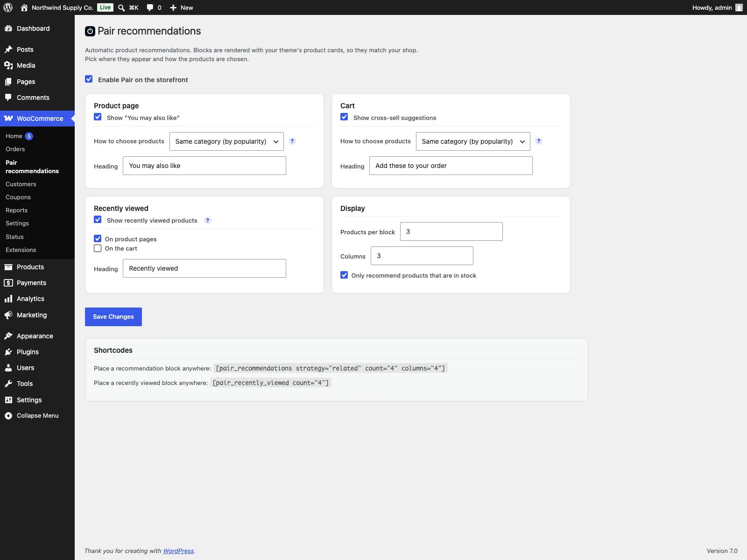Click the Save Changes button
Image resolution: width=747 pixels, height=560 pixels.
click(113, 317)
